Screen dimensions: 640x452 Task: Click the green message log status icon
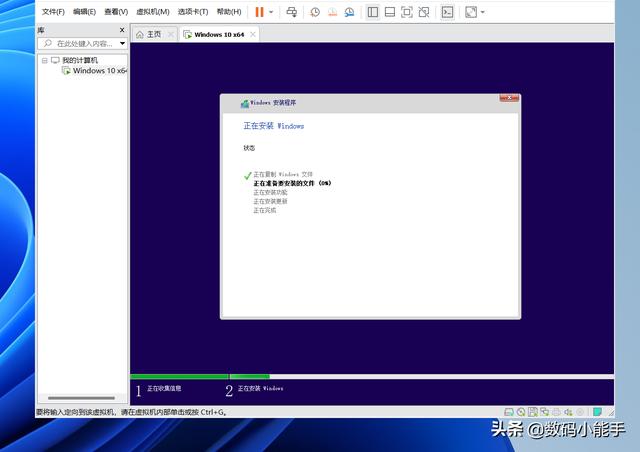597,412
